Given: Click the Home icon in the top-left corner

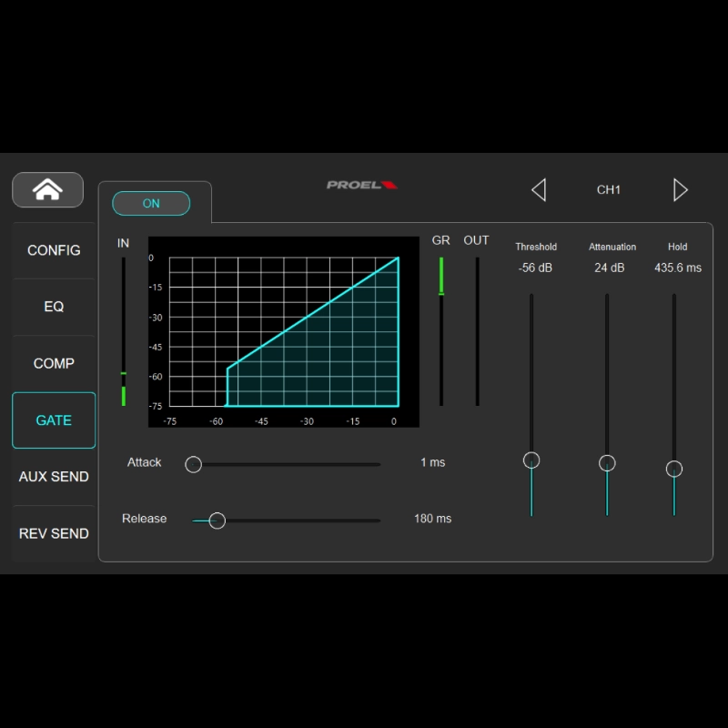Looking at the screenshot, I should click(48, 189).
